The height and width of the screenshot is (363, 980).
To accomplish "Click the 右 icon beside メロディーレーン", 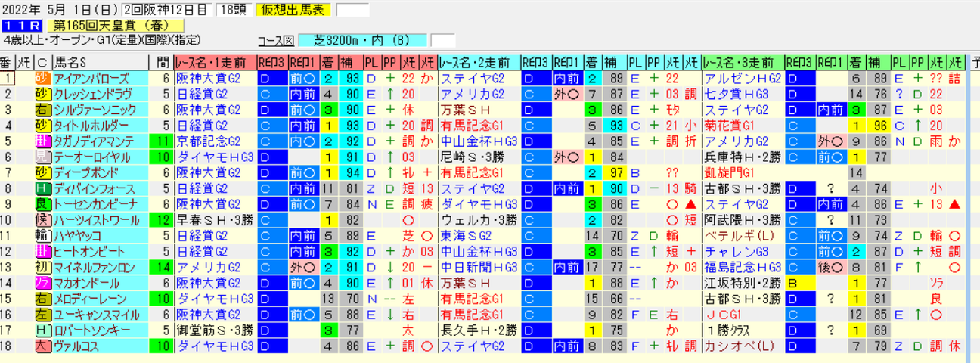I will [x=42, y=299].
